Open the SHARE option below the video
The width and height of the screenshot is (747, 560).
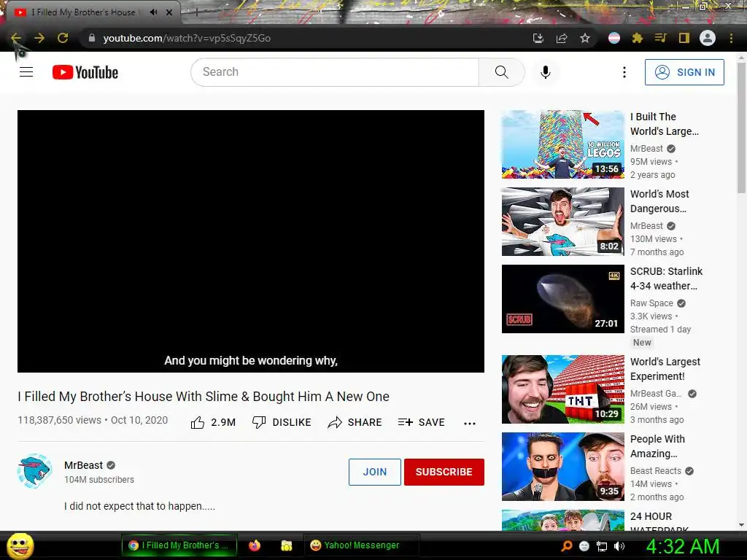click(x=355, y=422)
